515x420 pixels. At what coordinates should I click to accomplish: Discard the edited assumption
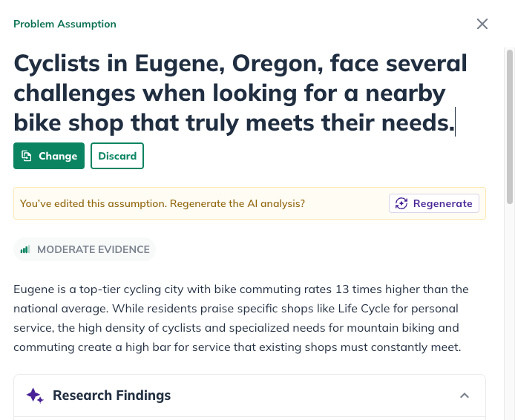click(x=117, y=156)
